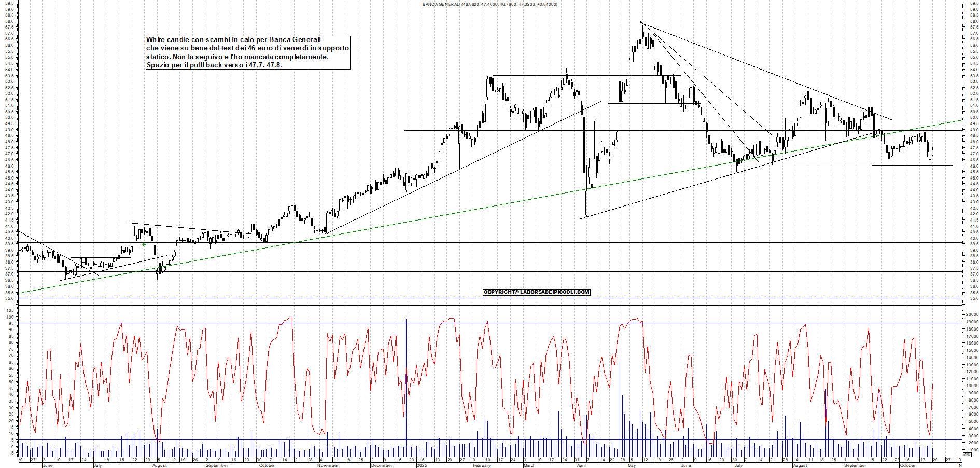Click the March label on time axis

(529, 465)
